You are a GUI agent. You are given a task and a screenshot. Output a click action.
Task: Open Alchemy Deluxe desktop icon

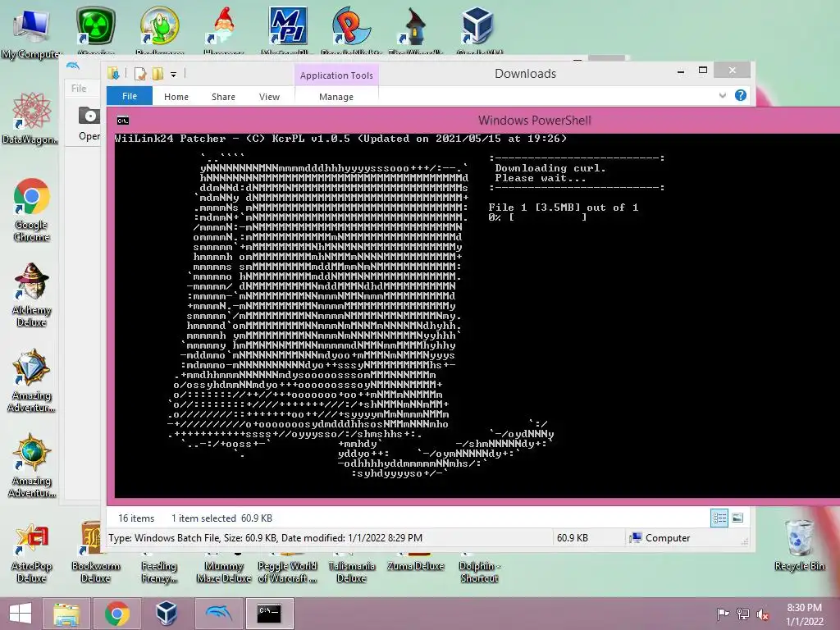coord(31,294)
